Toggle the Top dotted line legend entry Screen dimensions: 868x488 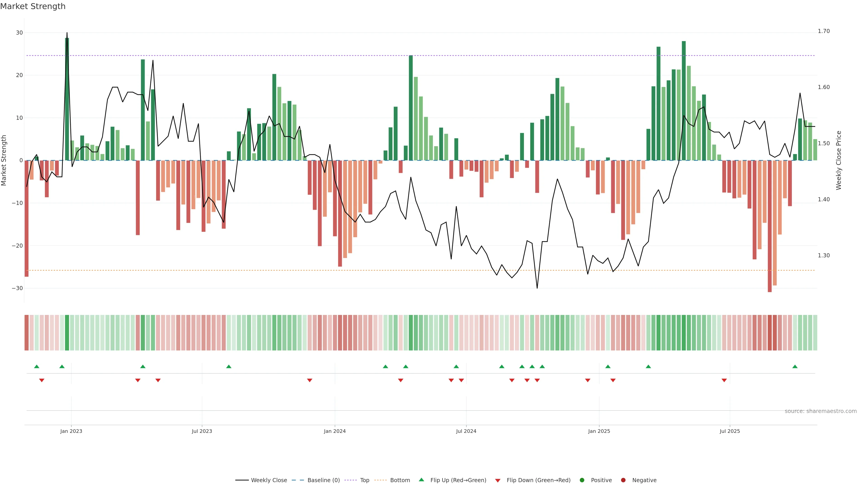point(364,480)
